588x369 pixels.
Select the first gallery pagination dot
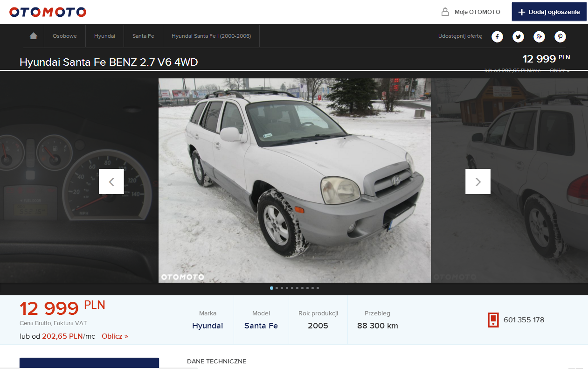[x=272, y=288]
